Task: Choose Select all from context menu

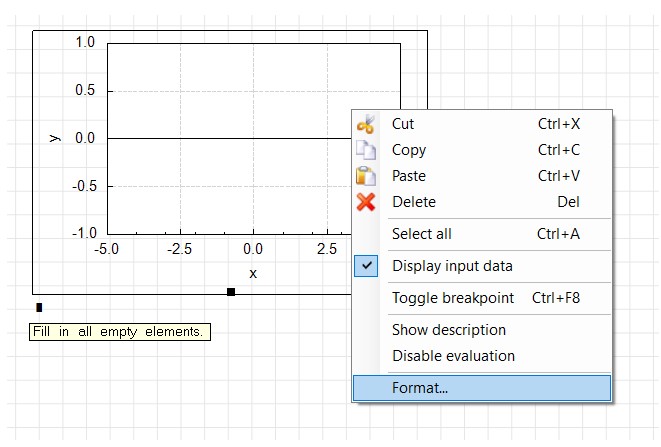Action: pos(422,234)
